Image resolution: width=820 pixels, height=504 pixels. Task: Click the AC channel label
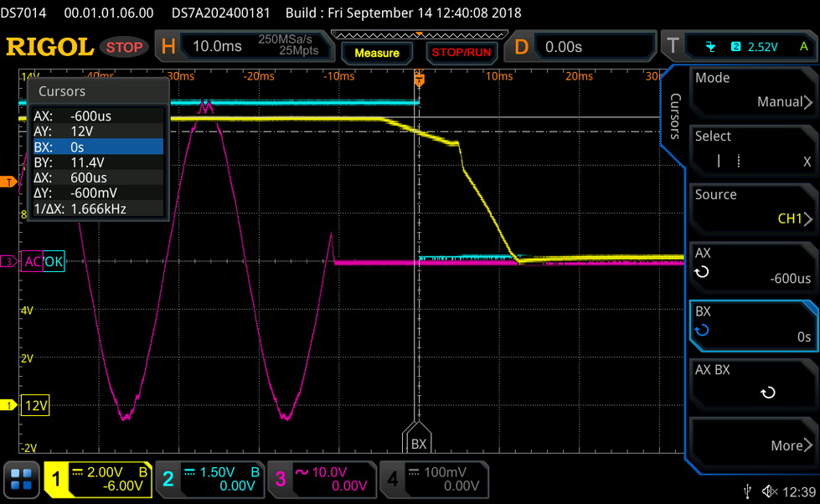(32, 261)
